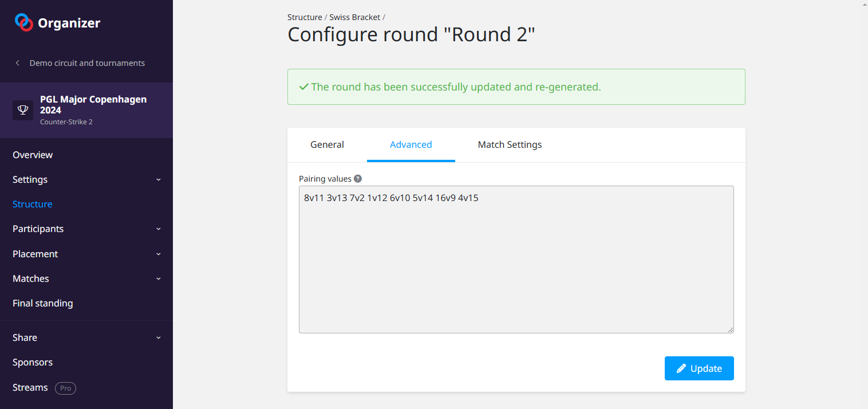
Task: Click the Organizer logo icon
Action: pos(24,22)
